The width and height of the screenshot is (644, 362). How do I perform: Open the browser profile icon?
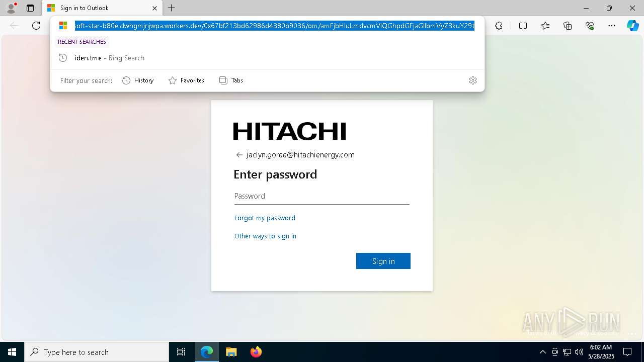(x=11, y=8)
